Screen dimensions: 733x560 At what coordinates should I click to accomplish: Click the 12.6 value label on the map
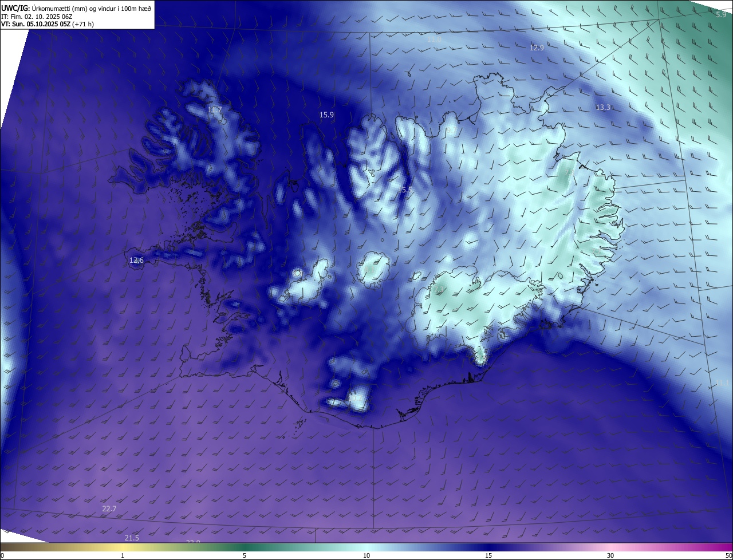[136, 260]
